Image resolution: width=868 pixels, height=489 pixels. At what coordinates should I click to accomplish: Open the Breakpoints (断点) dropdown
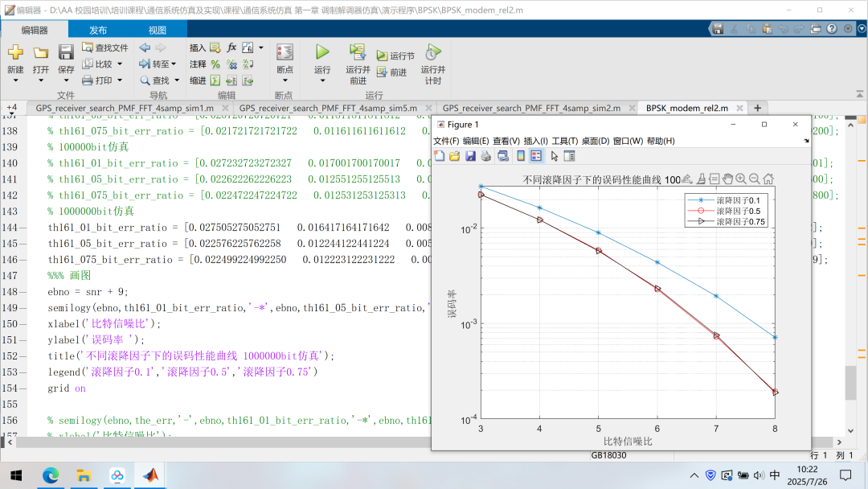(x=285, y=81)
